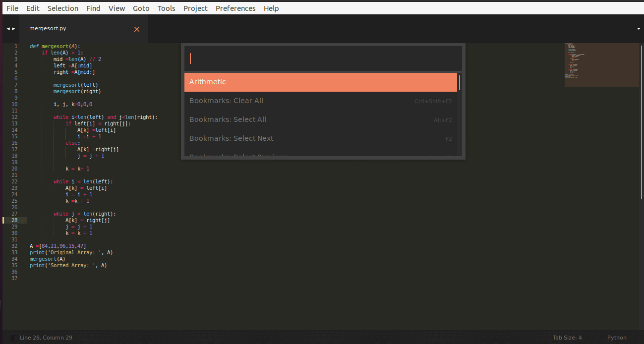This screenshot has width=644, height=344.
Task: Change the Tab Size: 4 setting
Action: [x=567, y=338]
